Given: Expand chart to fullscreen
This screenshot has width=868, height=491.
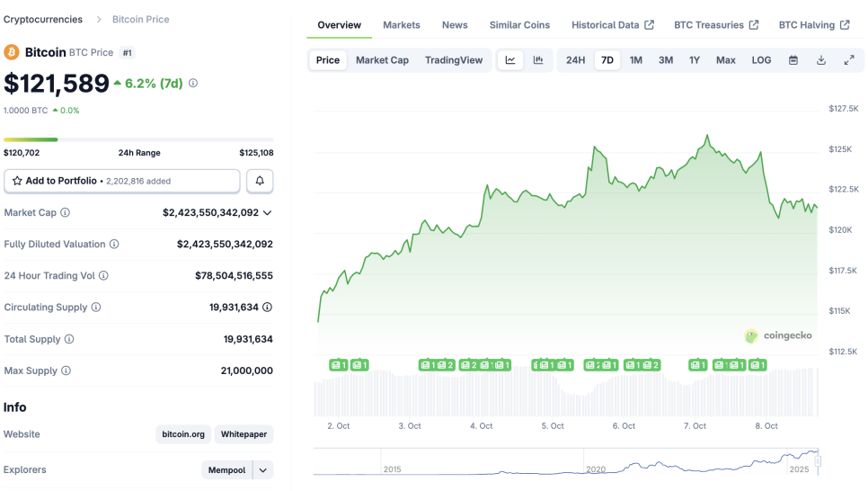Looking at the screenshot, I should [849, 60].
